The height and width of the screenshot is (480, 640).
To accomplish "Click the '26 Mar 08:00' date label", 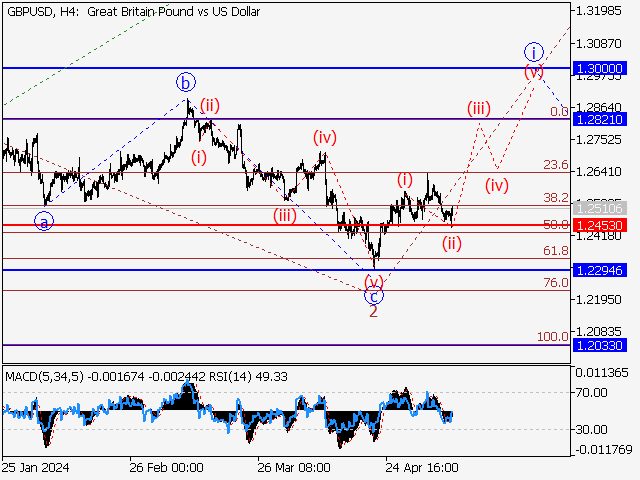I will click(294, 467).
